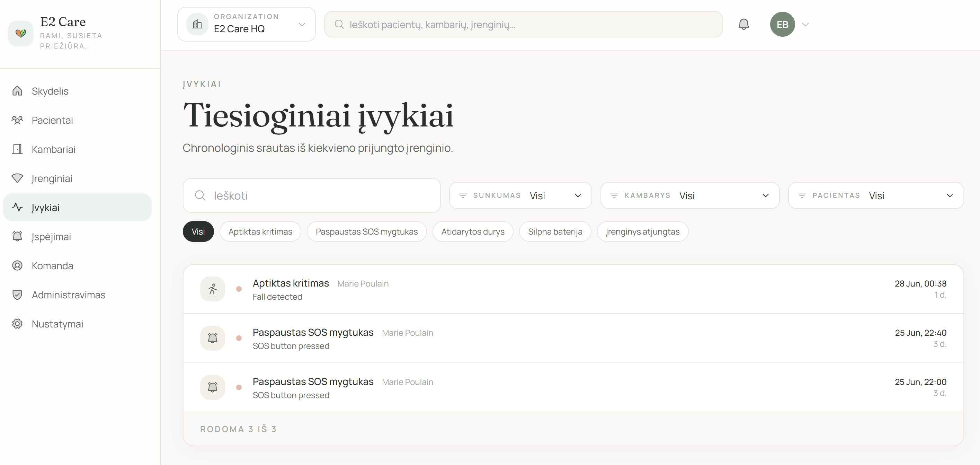Screen dimensions: 980x465
Task: Click the Administravimas shield icon
Action: 17,295
